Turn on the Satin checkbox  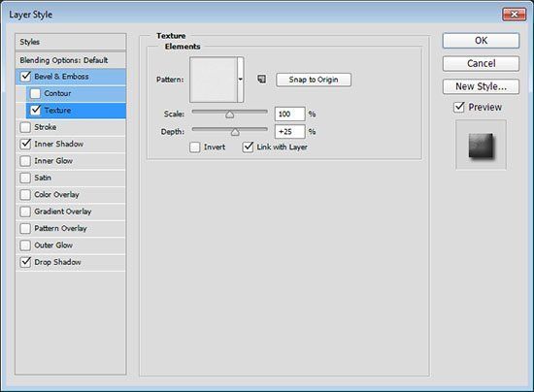coord(25,178)
